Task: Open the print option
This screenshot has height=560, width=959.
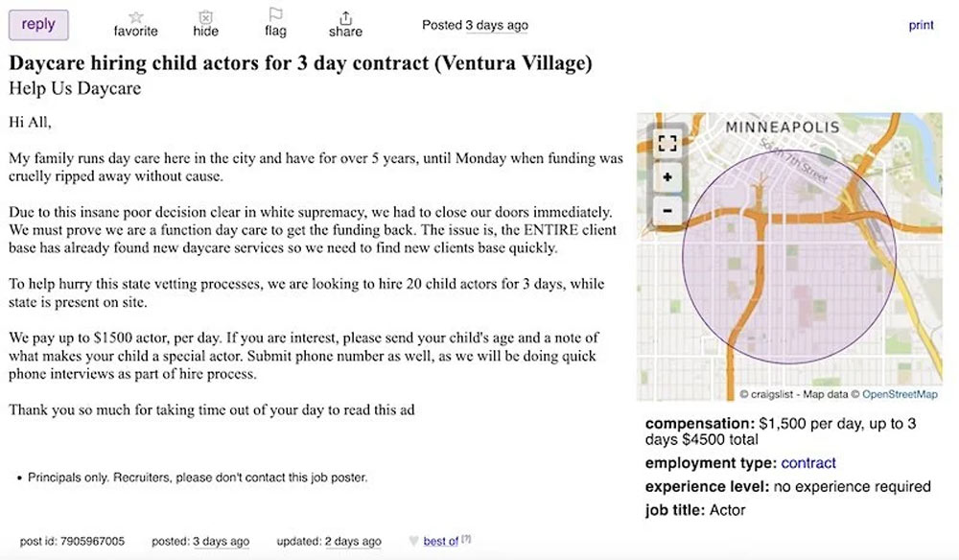Action: (920, 25)
